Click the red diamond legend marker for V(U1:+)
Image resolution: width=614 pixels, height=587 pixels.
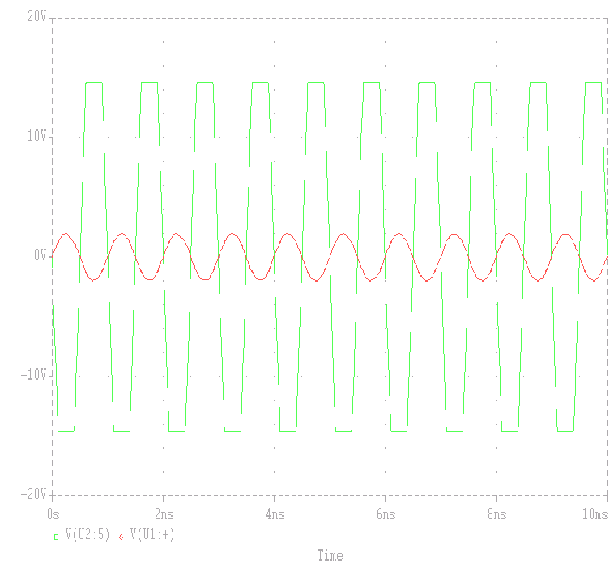pos(121,536)
